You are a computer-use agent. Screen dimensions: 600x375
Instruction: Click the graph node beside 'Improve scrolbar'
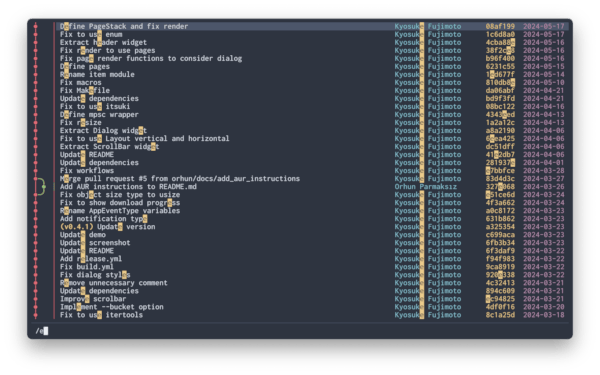pyautogui.click(x=36, y=299)
